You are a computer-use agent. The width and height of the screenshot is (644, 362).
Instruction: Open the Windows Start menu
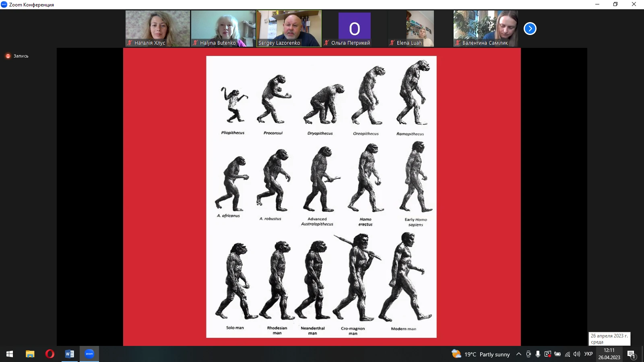10,354
